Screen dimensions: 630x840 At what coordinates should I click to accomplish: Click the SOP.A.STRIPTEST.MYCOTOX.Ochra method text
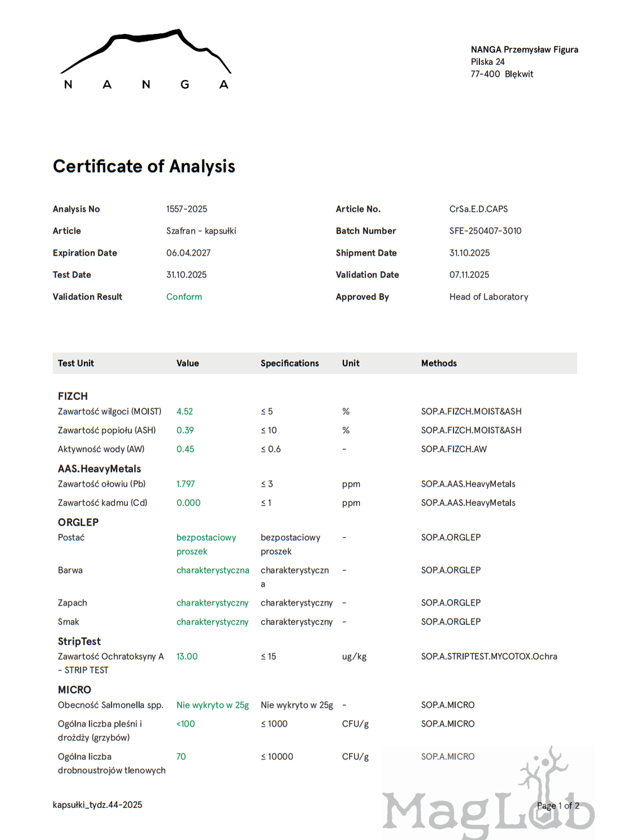pyautogui.click(x=489, y=656)
